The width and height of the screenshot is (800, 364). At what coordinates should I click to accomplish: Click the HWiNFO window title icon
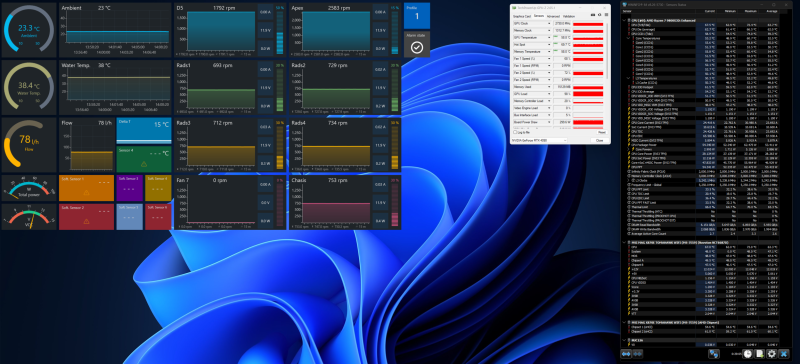tap(624, 5)
